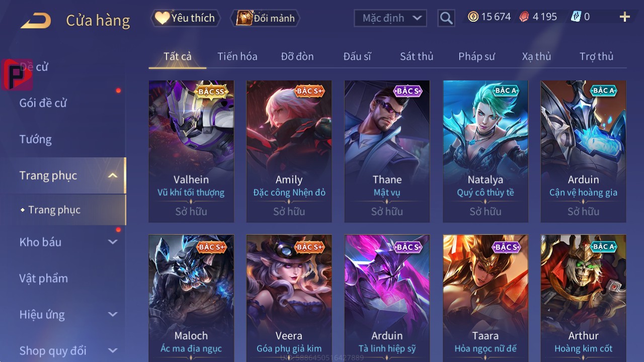
Task: Tap the plus icon to add currency
Action: (625, 17)
